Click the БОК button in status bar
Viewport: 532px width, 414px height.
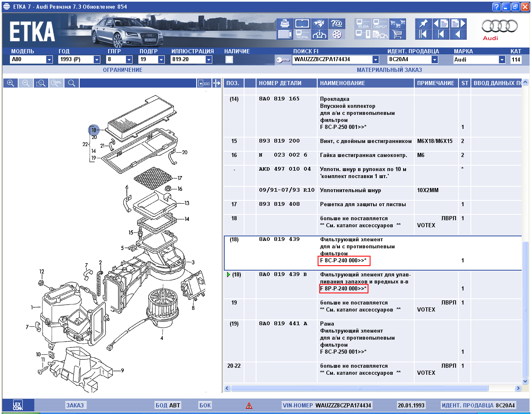(x=205, y=405)
